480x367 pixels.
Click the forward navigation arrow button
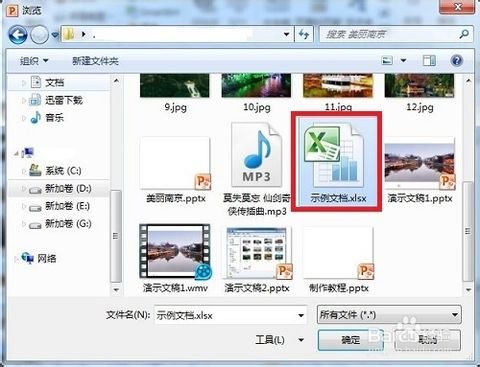pos(40,34)
